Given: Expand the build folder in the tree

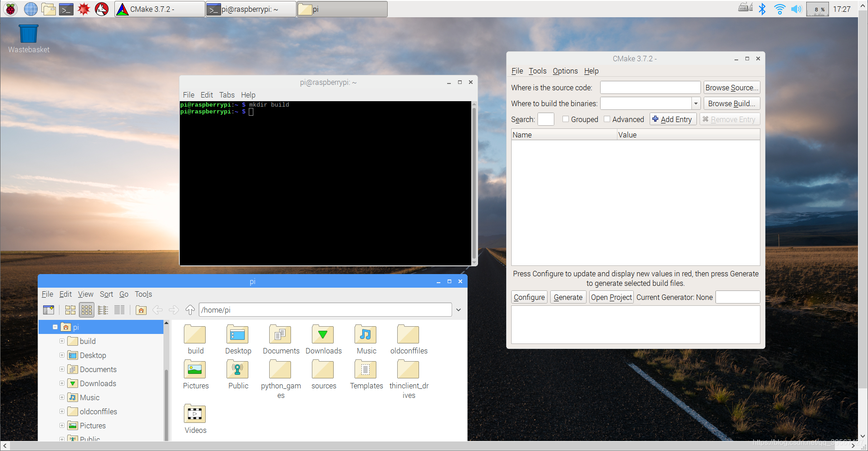Looking at the screenshot, I should coord(62,341).
